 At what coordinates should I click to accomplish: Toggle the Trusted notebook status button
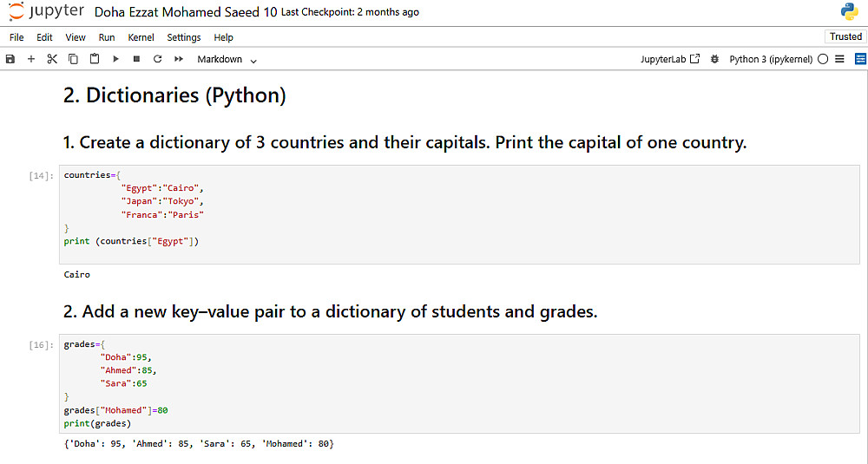click(845, 36)
